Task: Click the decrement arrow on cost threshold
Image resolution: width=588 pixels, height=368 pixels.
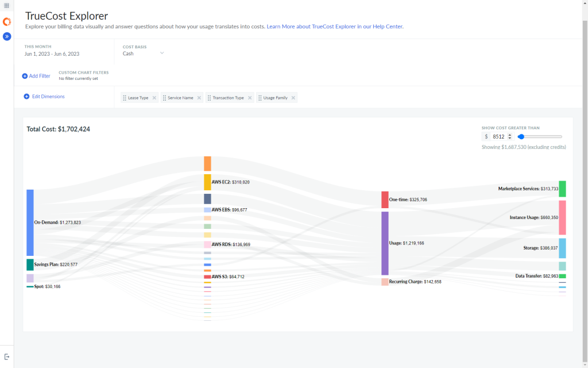Action: coord(510,139)
